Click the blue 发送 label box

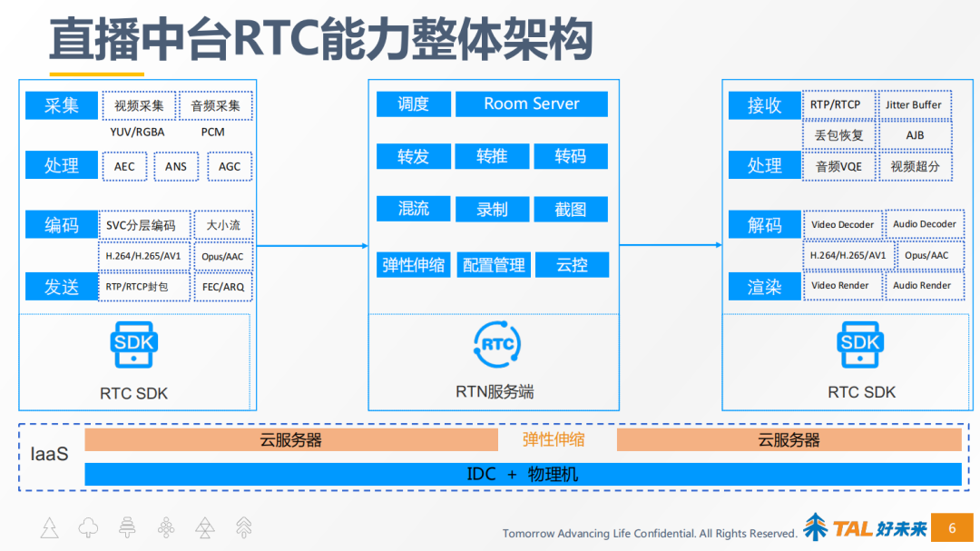pos(62,287)
